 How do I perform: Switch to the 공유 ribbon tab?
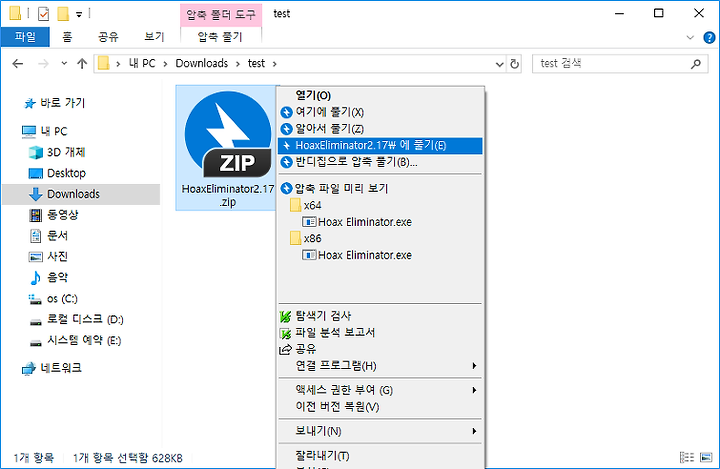pos(108,37)
